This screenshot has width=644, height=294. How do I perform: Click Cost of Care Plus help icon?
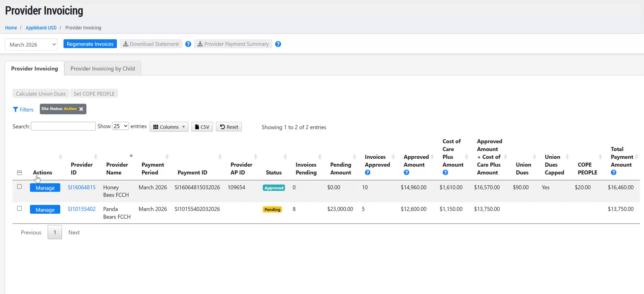pos(445,172)
